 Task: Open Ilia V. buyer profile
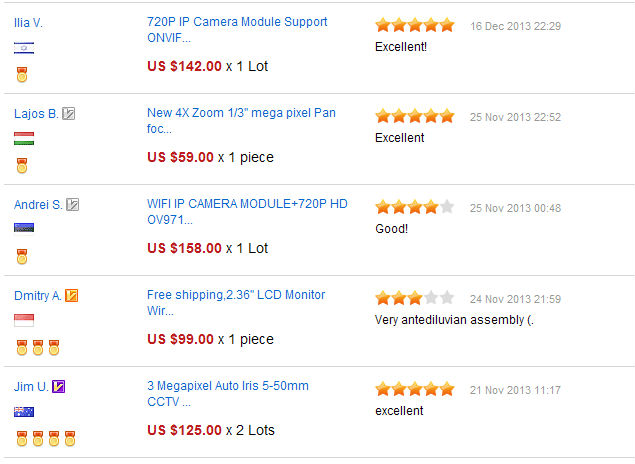coord(28,23)
